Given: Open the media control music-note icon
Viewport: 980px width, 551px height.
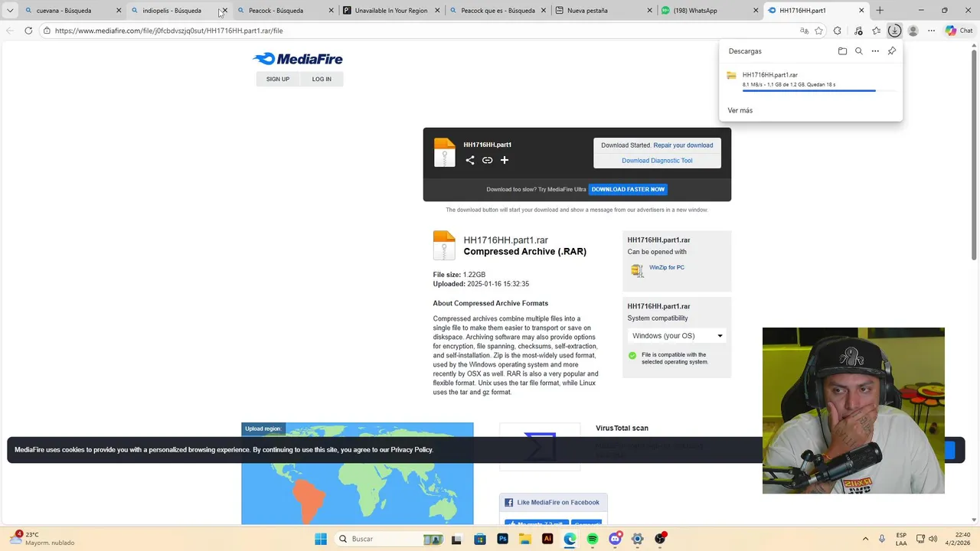Looking at the screenshot, I should pos(857,31).
